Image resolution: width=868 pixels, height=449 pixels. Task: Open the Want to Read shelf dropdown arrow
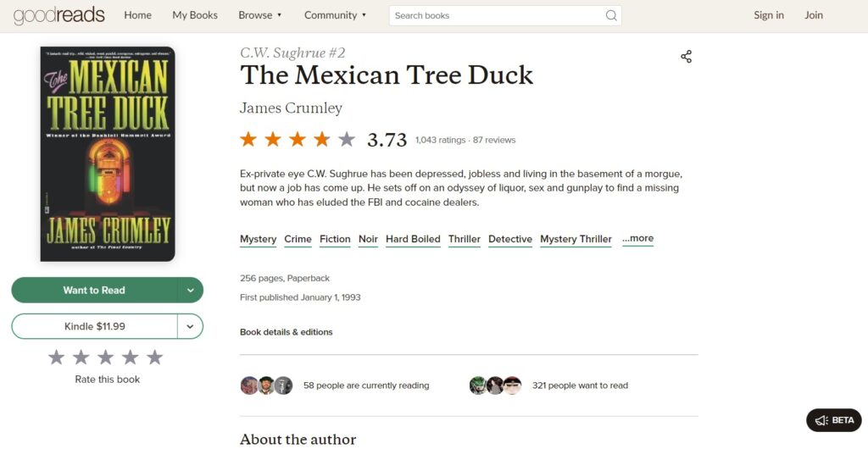(190, 290)
